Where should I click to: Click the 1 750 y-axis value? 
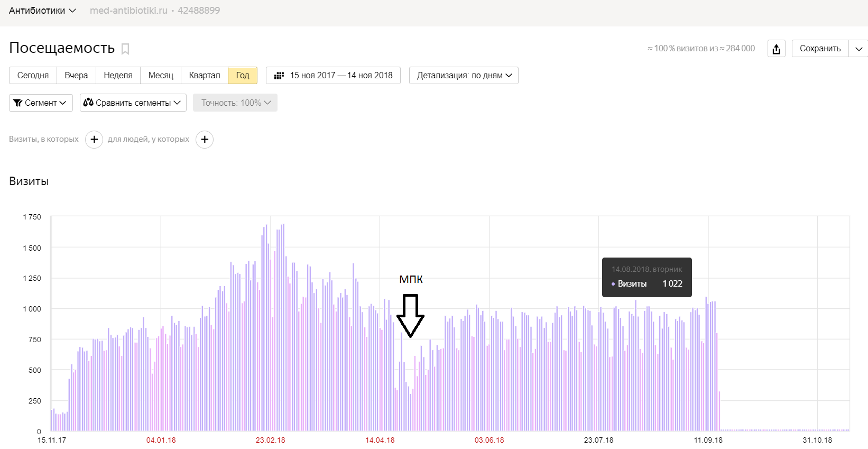point(32,217)
